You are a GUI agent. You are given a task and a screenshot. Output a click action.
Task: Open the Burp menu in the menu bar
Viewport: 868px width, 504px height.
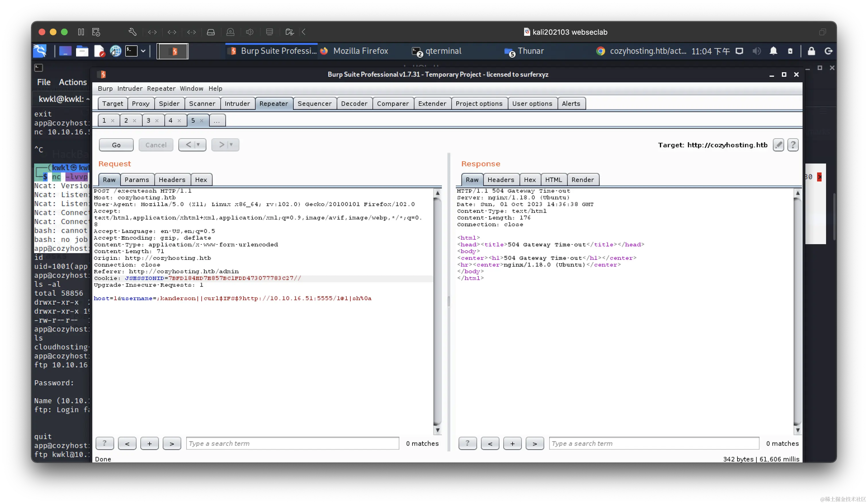pos(105,89)
